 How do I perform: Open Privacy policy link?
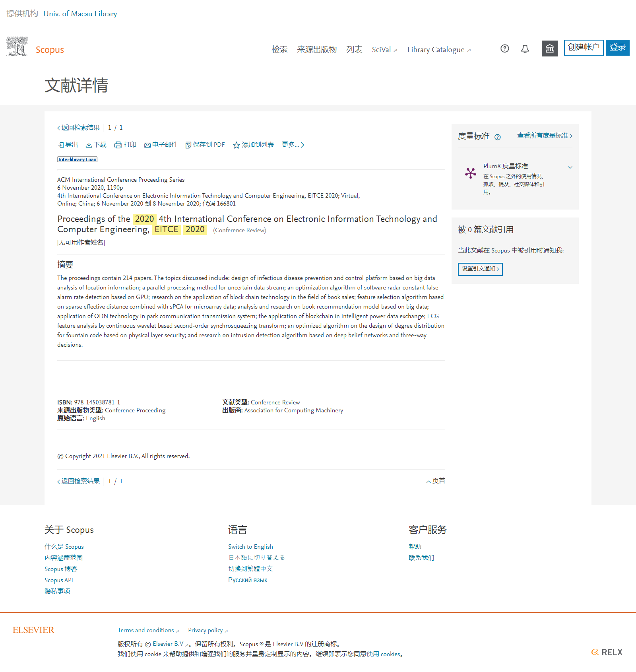[x=208, y=630]
